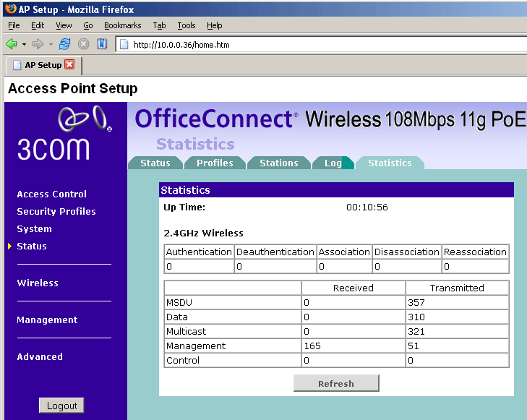
Task: Switch to the Status page tab
Action: point(155,163)
